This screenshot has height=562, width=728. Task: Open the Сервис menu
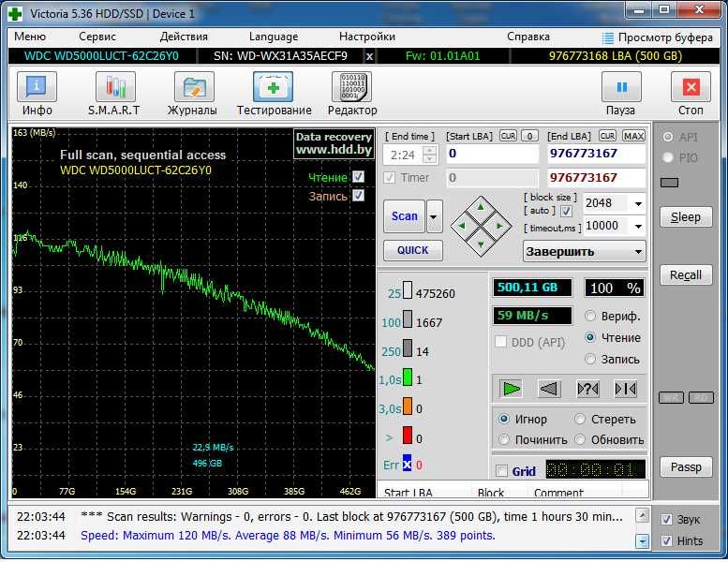click(97, 37)
